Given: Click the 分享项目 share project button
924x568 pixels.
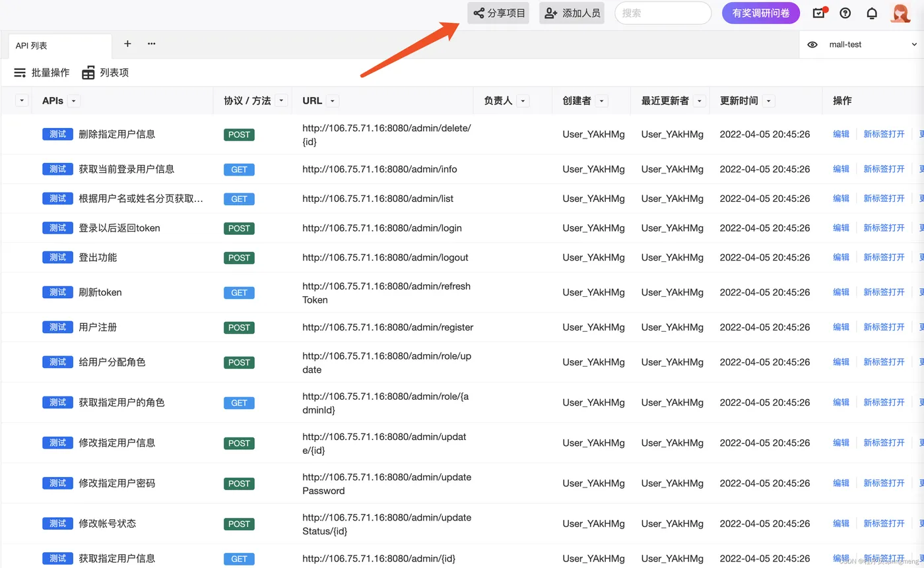Looking at the screenshot, I should click(498, 13).
